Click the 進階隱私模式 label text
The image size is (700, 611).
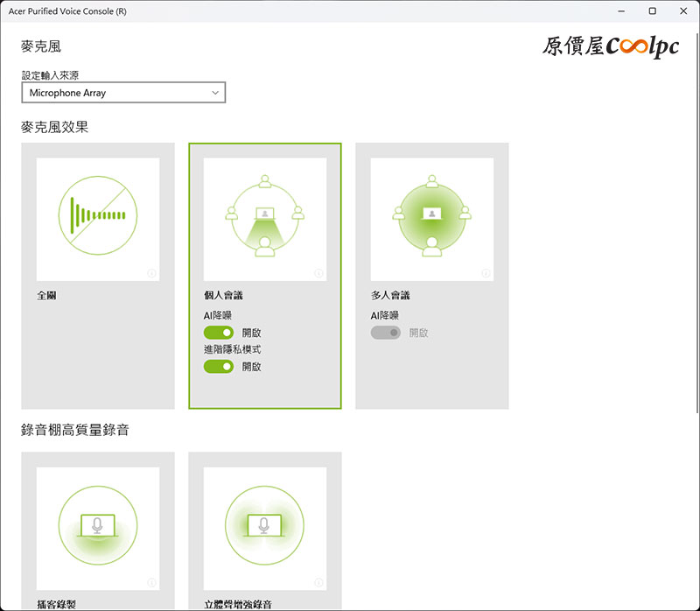[233, 349]
